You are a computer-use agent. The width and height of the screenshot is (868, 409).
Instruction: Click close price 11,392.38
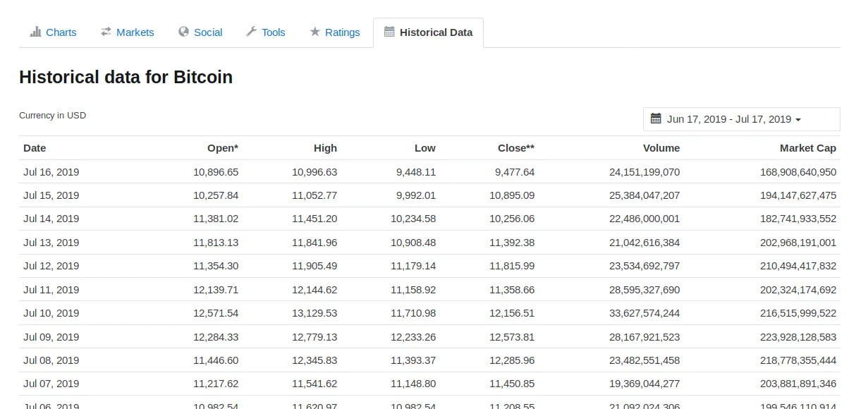(512, 243)
